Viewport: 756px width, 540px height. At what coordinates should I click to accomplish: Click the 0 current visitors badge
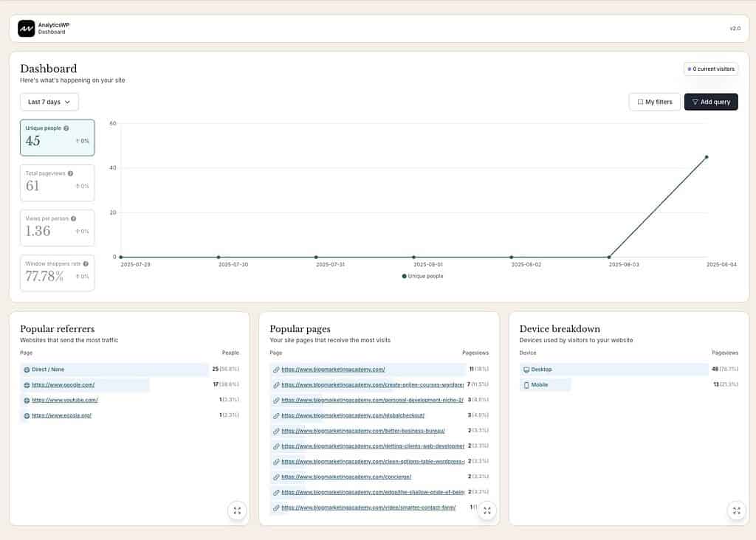pyautogui.click(x=710, y=69)
